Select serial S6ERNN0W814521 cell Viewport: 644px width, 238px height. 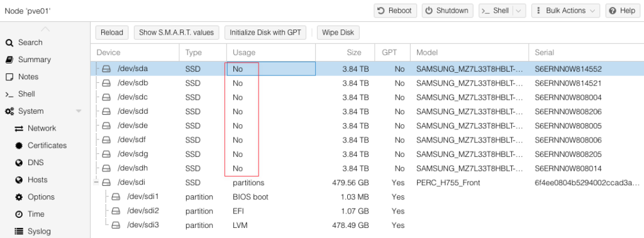[x=568, y=84]
